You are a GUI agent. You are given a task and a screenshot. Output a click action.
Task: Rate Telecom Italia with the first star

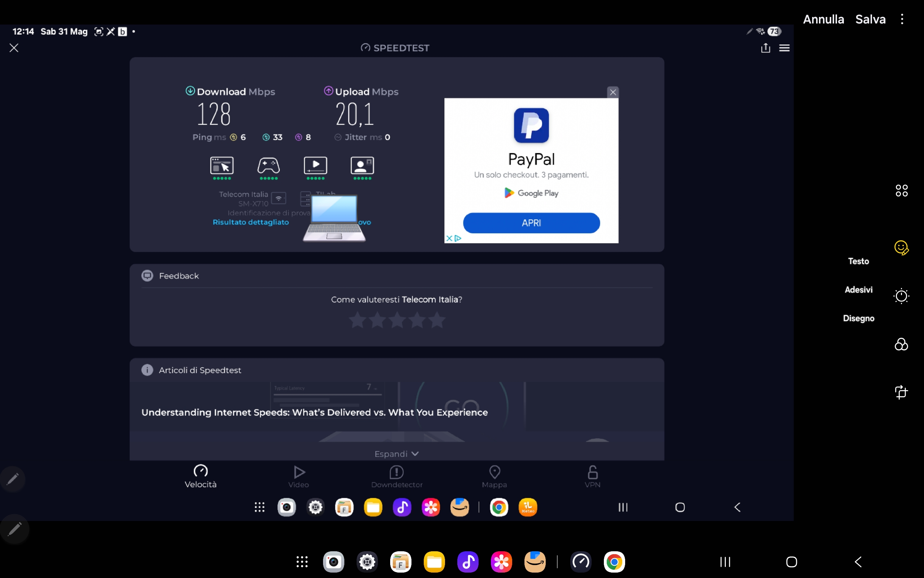click(357, 320)
